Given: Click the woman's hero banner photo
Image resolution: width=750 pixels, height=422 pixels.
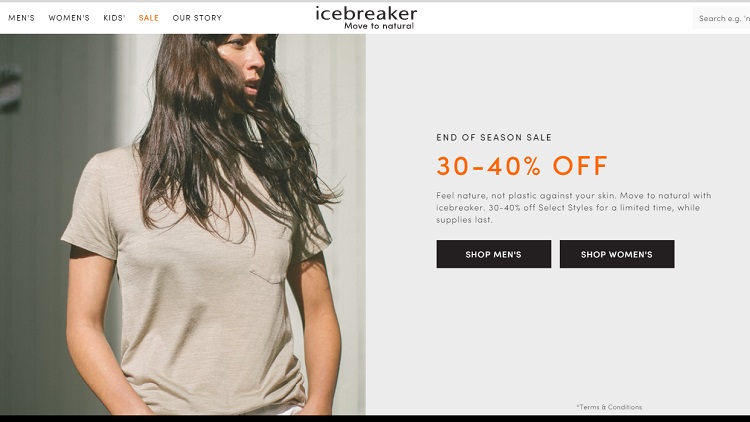Looking at the screenshot, I should [183, 224].
